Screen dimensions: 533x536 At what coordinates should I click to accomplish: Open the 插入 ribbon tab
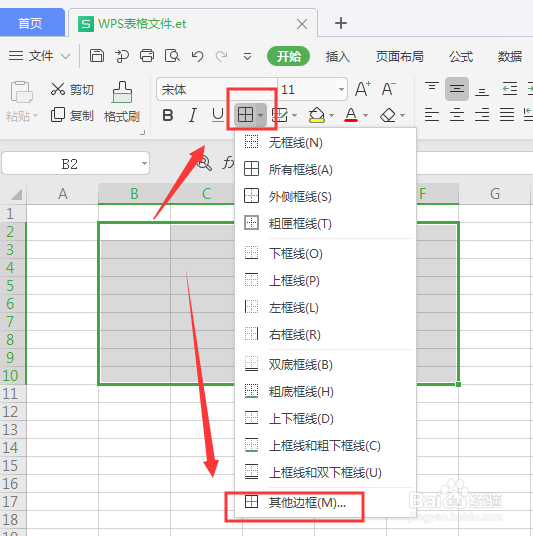point(337,56)
